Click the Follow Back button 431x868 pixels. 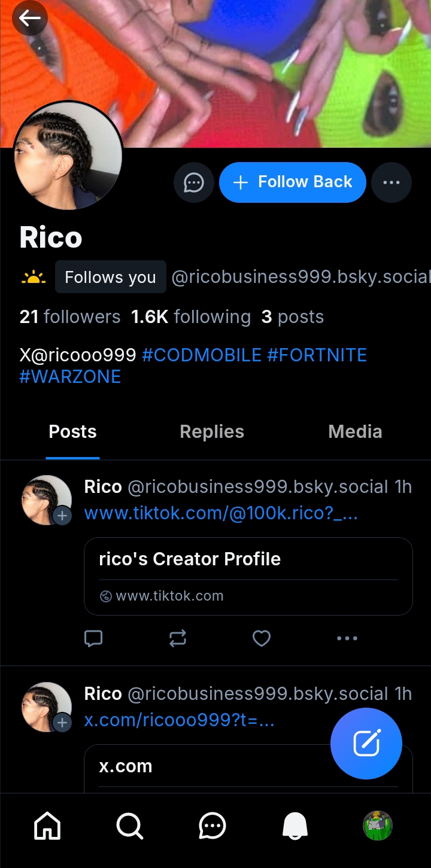pyautogui.click(x=292, y=182)
